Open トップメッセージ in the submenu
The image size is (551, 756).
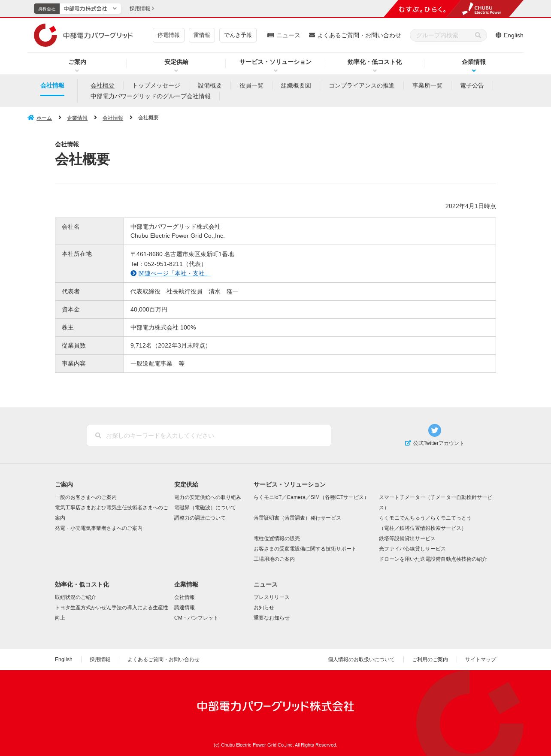click(x=156, y=85)
